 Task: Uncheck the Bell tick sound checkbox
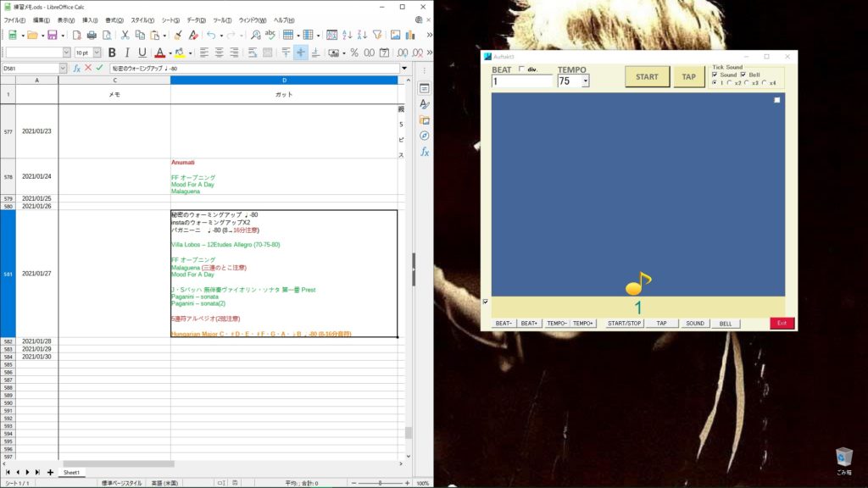(x=743, y=75)
